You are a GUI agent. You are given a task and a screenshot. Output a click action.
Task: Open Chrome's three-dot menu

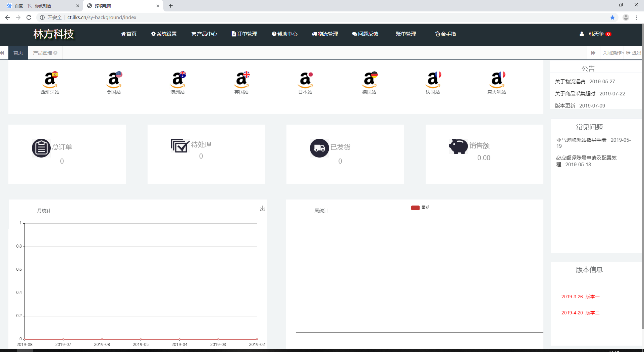coord(637,17)
